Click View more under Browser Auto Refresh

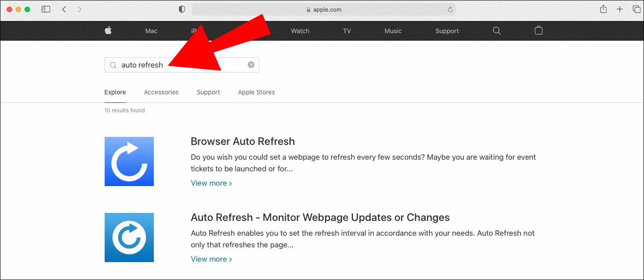[x=211, y=183]
